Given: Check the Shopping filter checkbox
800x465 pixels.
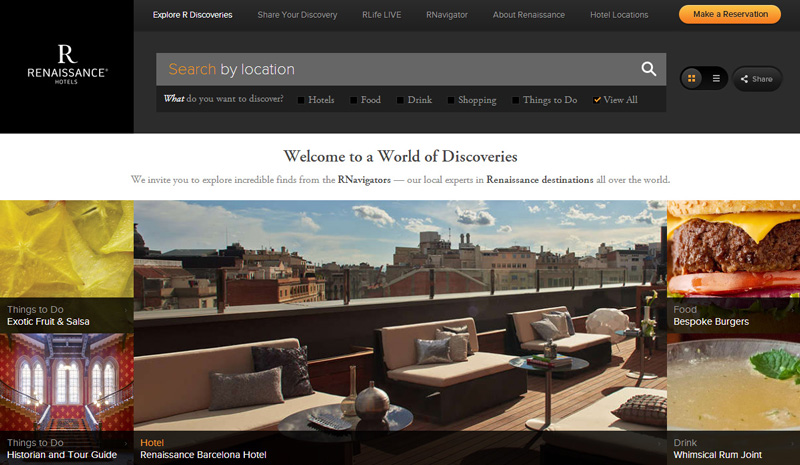Looking at the screenshot, I should 451,100.
